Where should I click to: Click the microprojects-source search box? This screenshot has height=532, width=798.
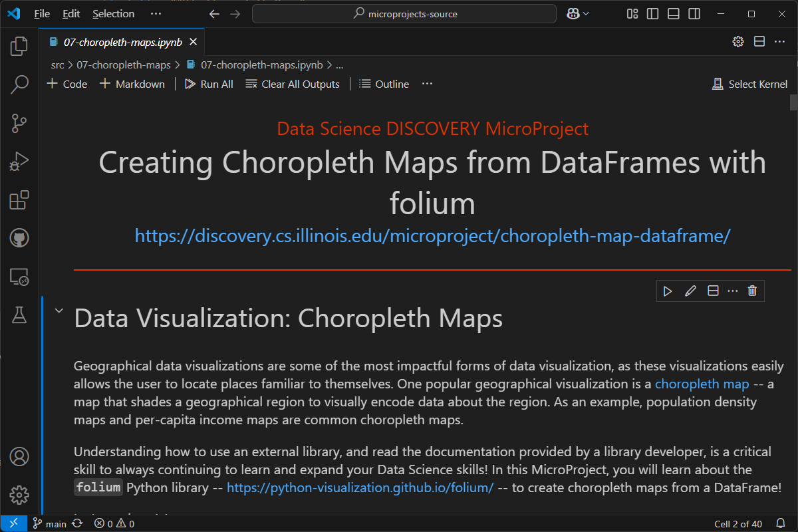pos(404,14)
